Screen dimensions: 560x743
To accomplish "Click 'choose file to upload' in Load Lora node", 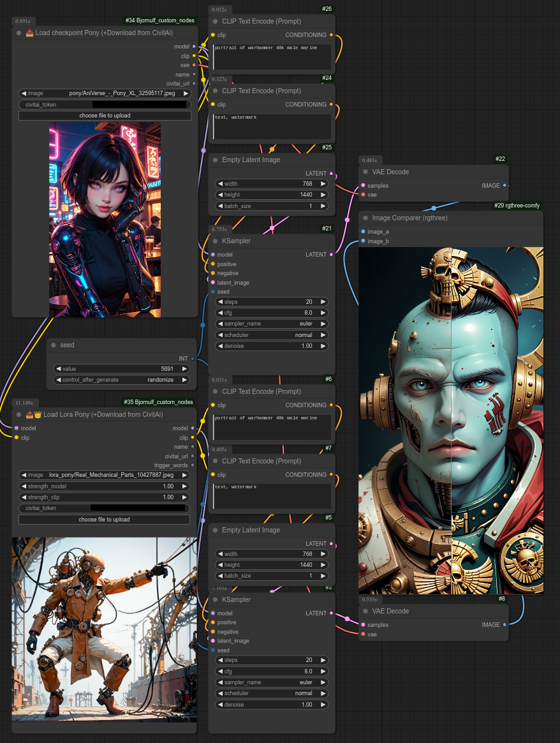I will tap(105, 520).
